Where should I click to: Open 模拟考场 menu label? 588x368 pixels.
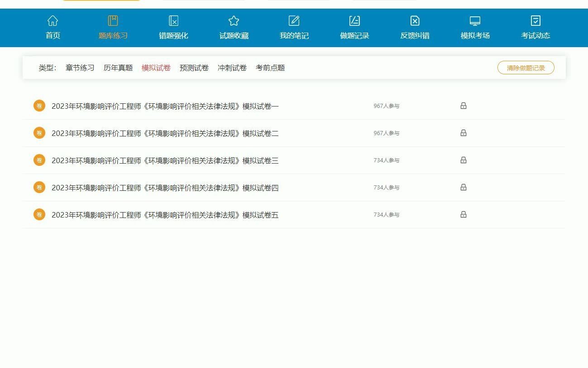[x=475, y=35]
